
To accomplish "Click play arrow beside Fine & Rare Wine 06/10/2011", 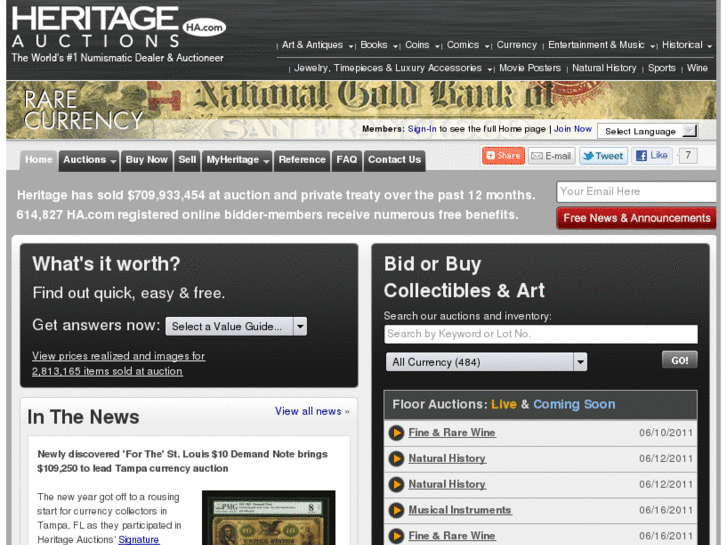I will (396, 433).
